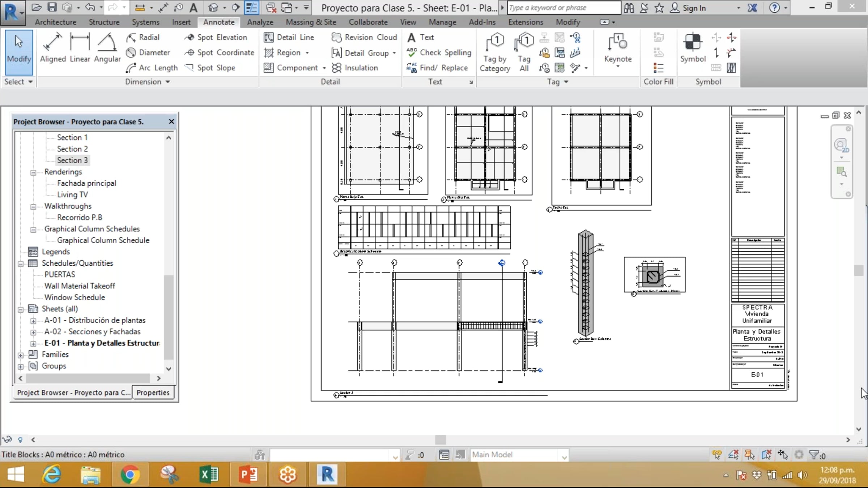Open Excel from the Windows taskbar

pos(209,474)
